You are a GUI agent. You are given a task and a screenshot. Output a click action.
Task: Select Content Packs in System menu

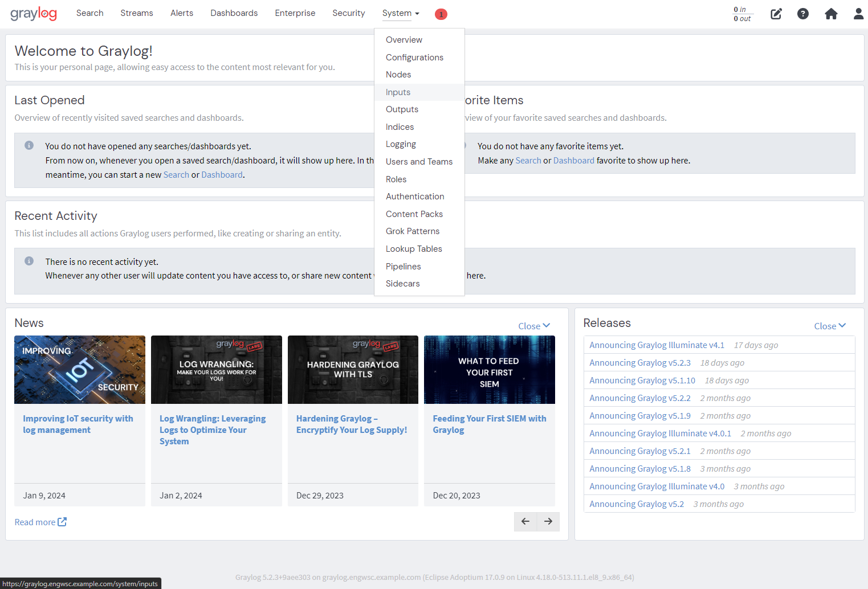[419, 214]
